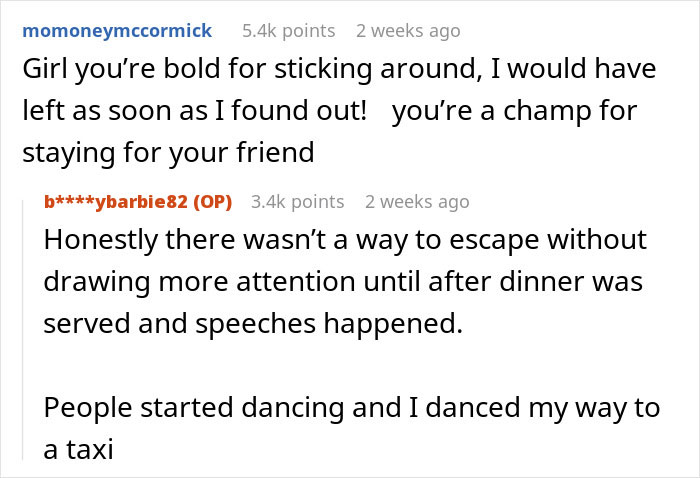Open the top comment's '2 weeks ago' timestamp

coord(408,30)
